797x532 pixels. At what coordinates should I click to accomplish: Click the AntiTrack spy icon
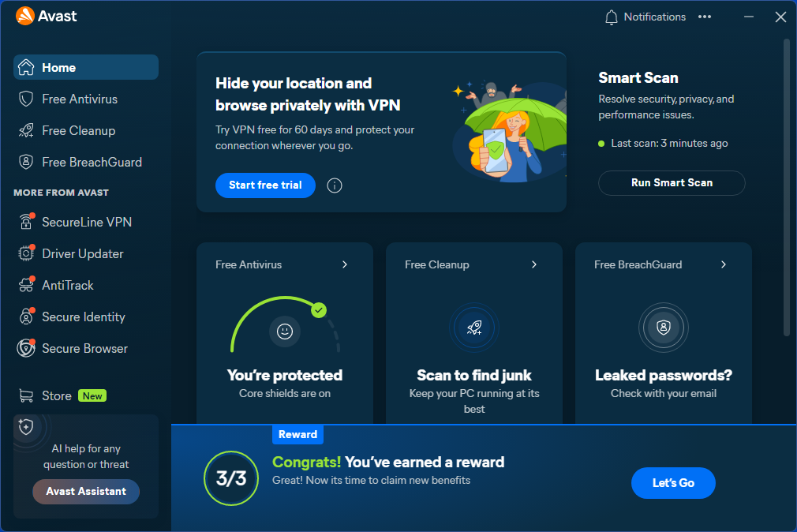click(x=26, y=285)
